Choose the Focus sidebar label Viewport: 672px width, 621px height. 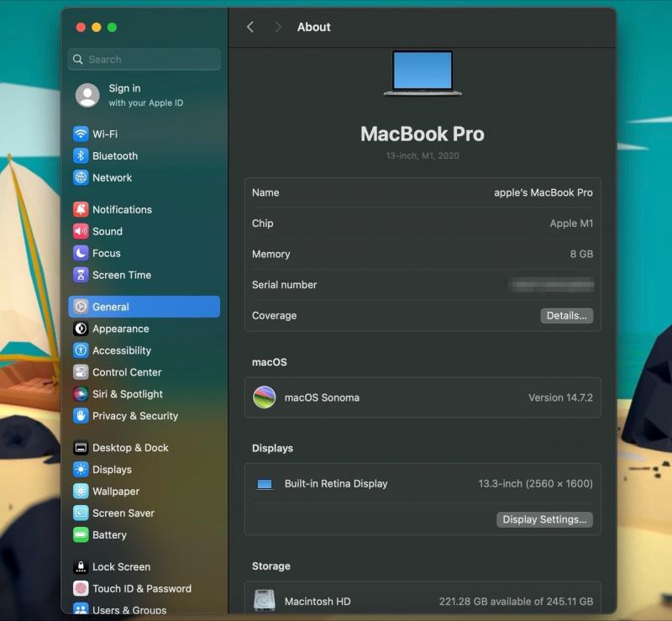click(x=107, y=253)
